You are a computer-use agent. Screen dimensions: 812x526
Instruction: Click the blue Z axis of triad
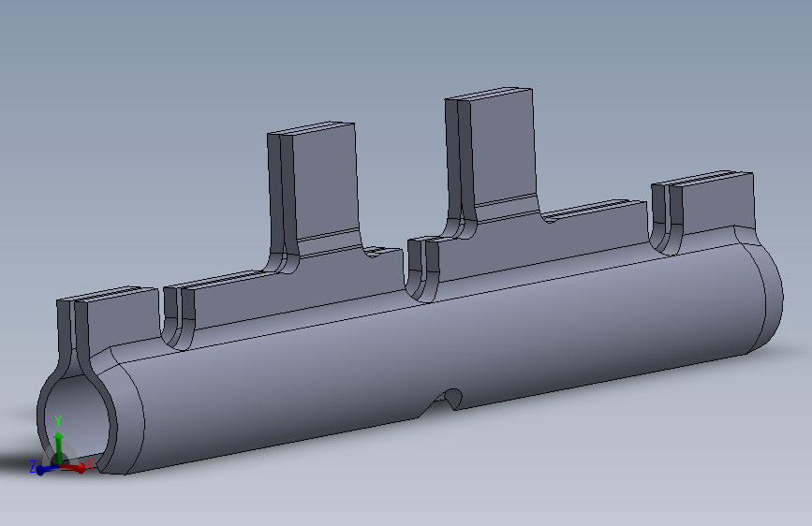[x=47, y=470]
